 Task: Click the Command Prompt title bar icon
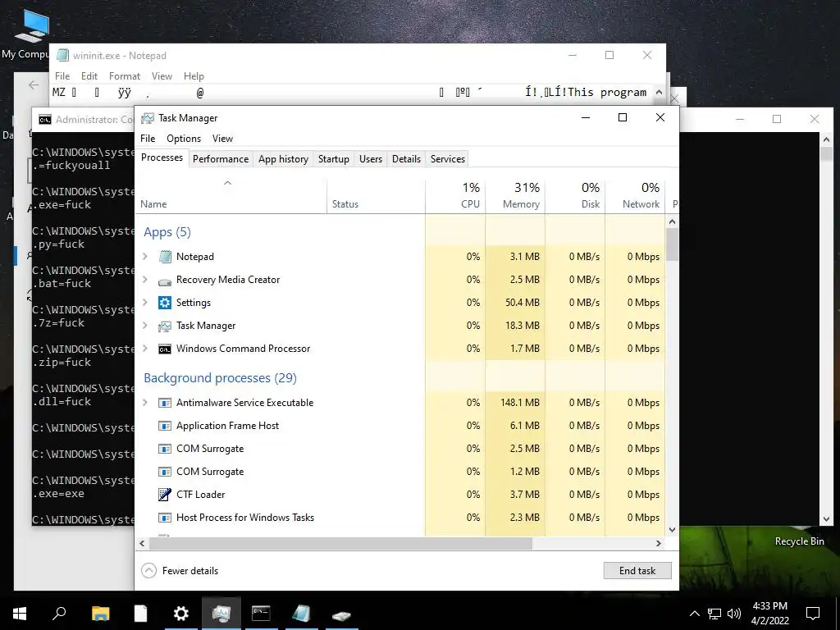tap(45, 120)
